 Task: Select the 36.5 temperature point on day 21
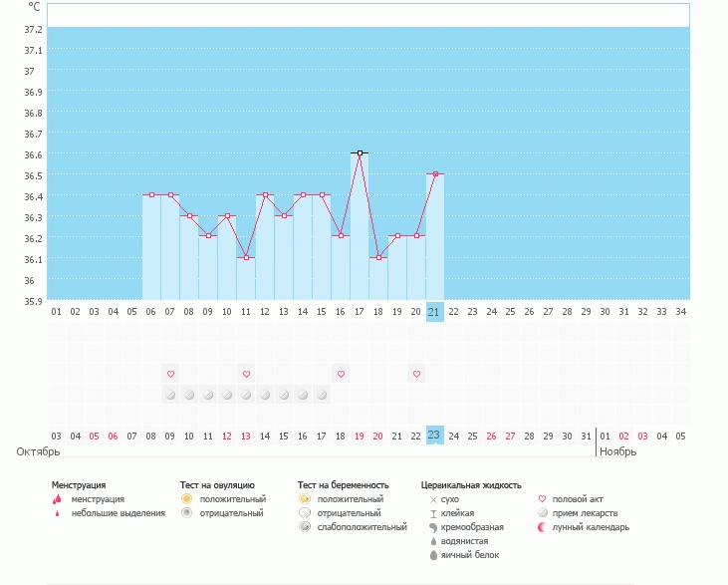[435, 173]
